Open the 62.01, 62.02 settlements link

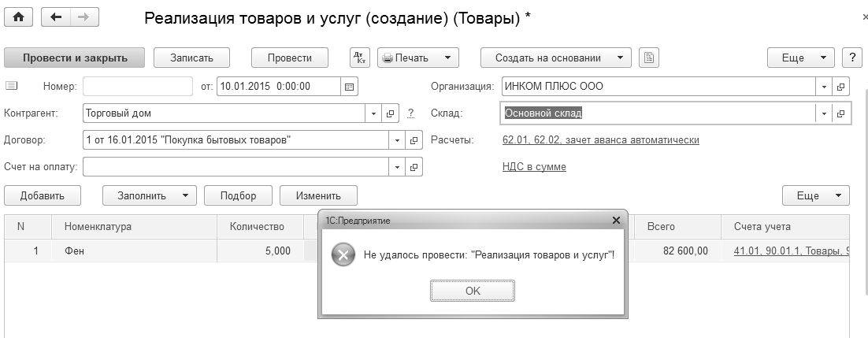click(x=601, y=140)
